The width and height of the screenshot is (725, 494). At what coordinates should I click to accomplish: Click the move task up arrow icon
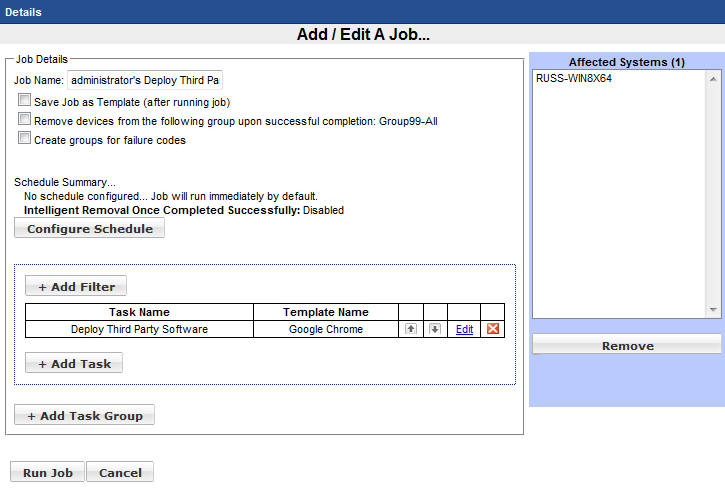[411, 329]
